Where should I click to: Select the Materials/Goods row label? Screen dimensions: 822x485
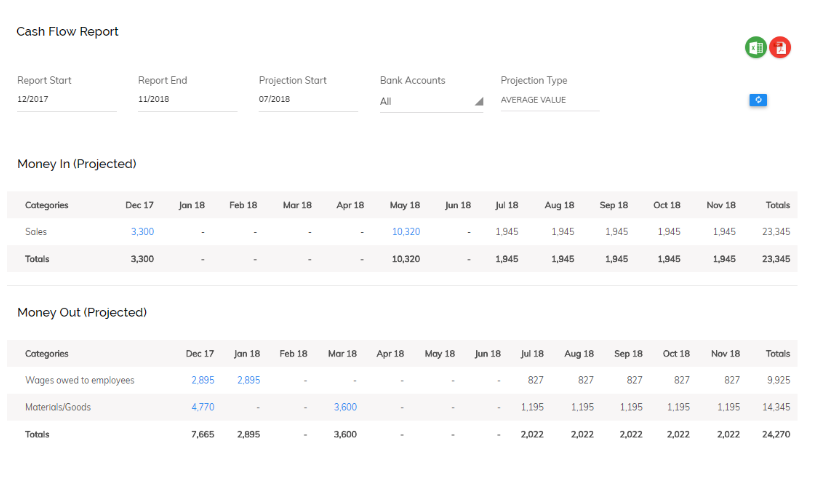pyautogui.click(x=58, y=407)
